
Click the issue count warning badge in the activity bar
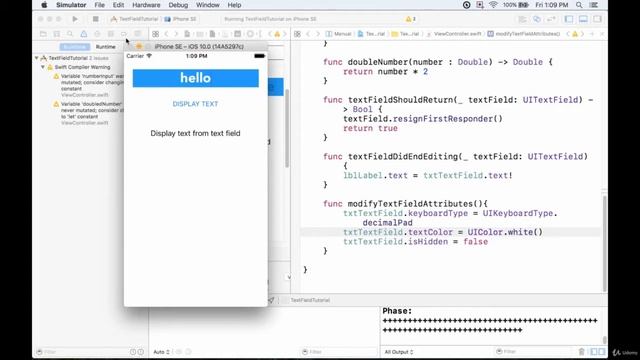[x=411, y=19]
